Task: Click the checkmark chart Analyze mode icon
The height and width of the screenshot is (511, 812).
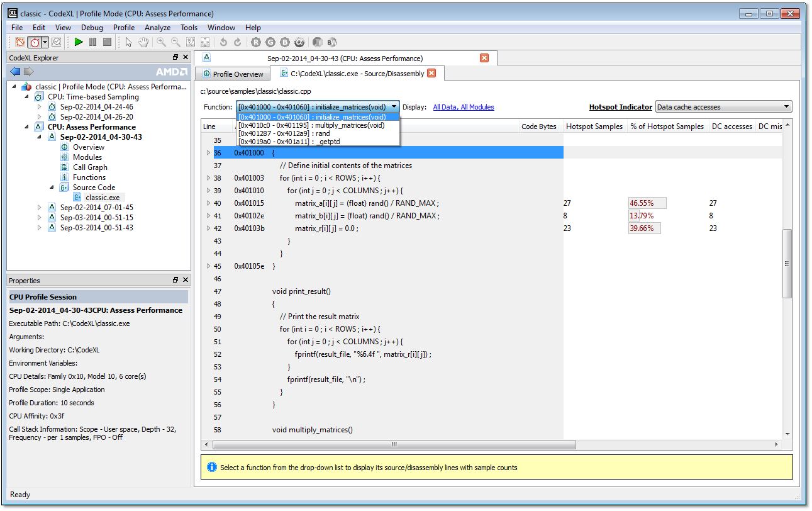Action: 56,42
